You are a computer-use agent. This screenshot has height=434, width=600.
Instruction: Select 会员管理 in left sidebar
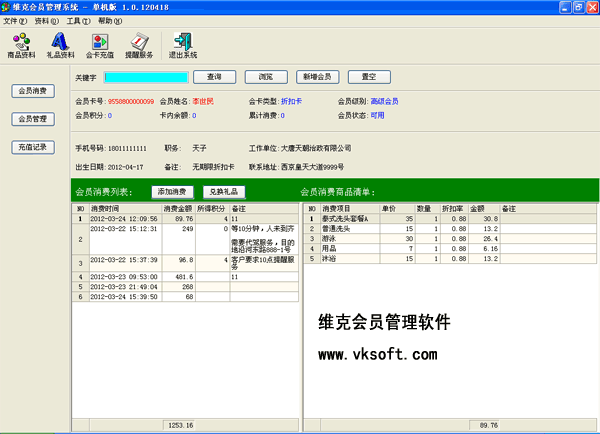[x=33, y=119]
